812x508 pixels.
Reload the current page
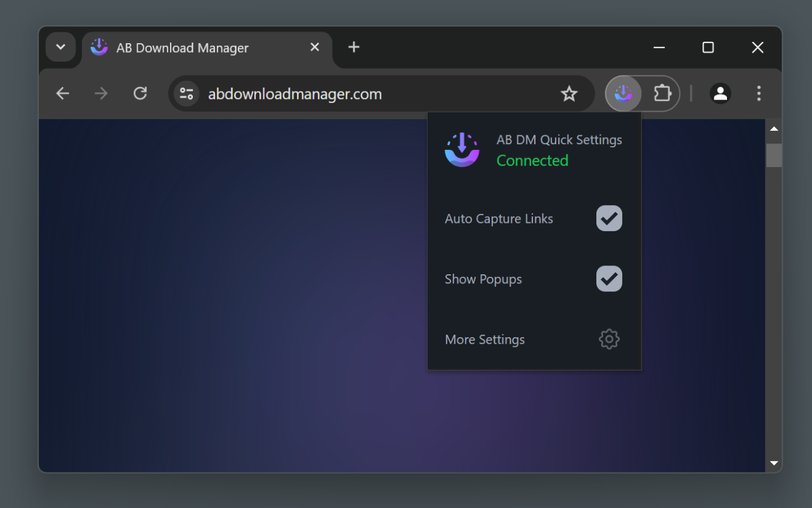(140, 93)
